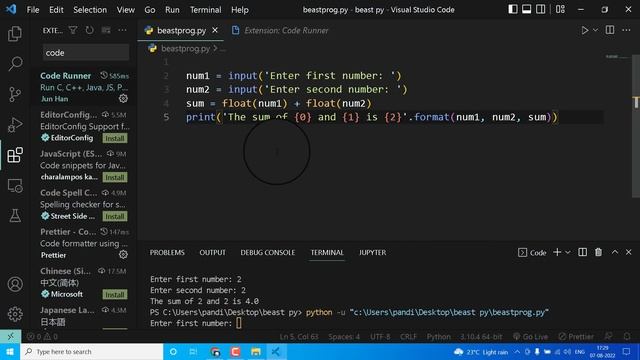The height and width of the screenshot is (360, 640).
Task: Split the editor to the right
Action: tap(610, 30)
